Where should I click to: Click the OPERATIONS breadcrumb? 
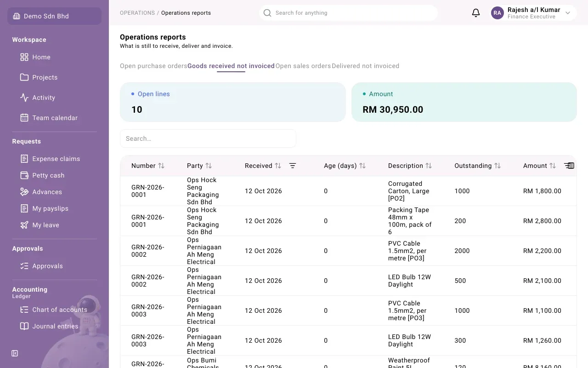pyautogui.click(x=137, y=13)
